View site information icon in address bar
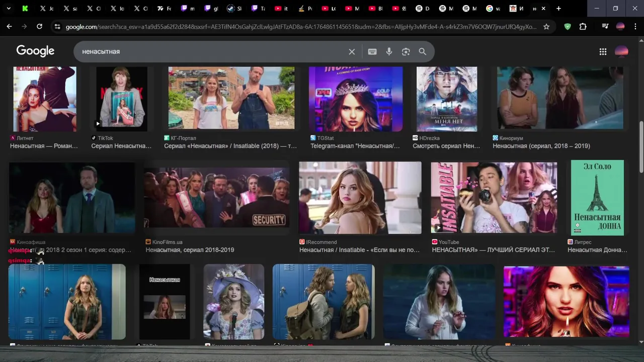Screen dimensions: 644x362 57,27
